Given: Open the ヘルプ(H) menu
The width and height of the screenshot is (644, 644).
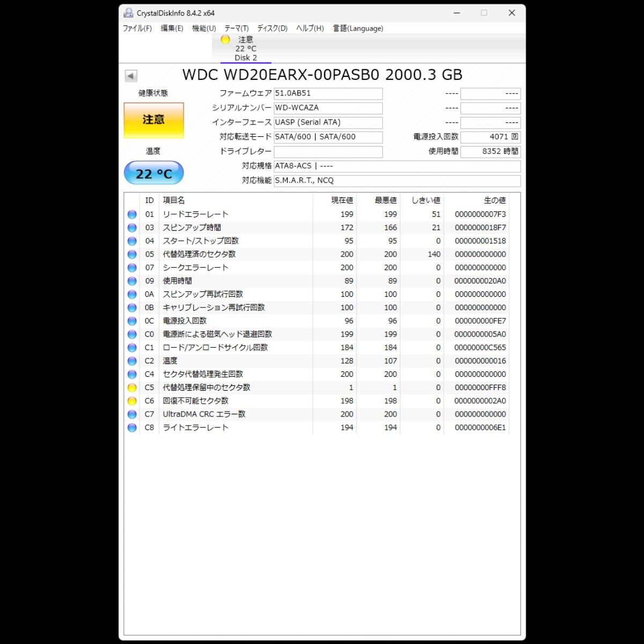Looking at the screenshot, I should click(310, 28).
